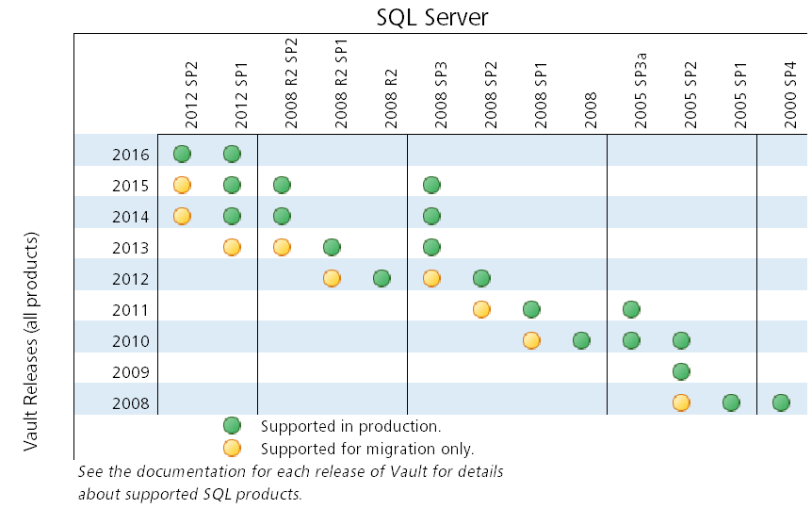This screenshot has height=525, width=812.
Task: Click the "2005 SP2" column header
Action: (690, 95)
